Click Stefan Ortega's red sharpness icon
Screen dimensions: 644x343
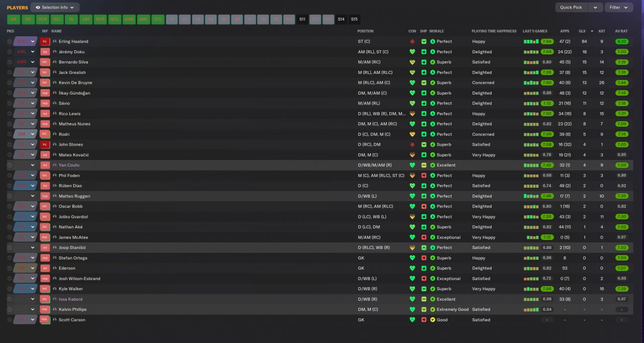424,258
